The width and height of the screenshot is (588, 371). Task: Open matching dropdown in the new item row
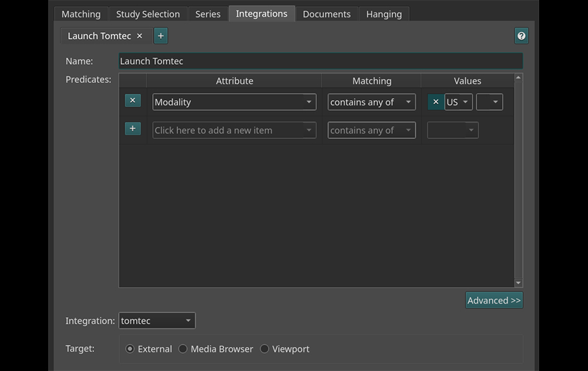tap(371, 130)
